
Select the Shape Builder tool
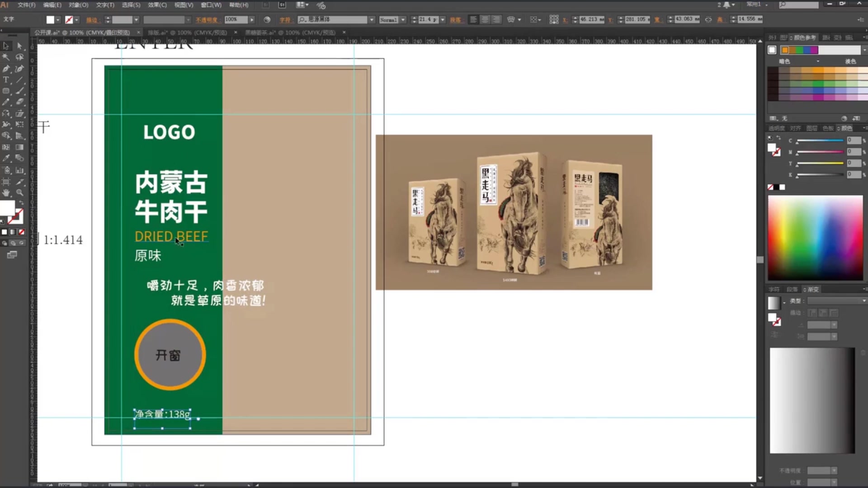(6, 136)
